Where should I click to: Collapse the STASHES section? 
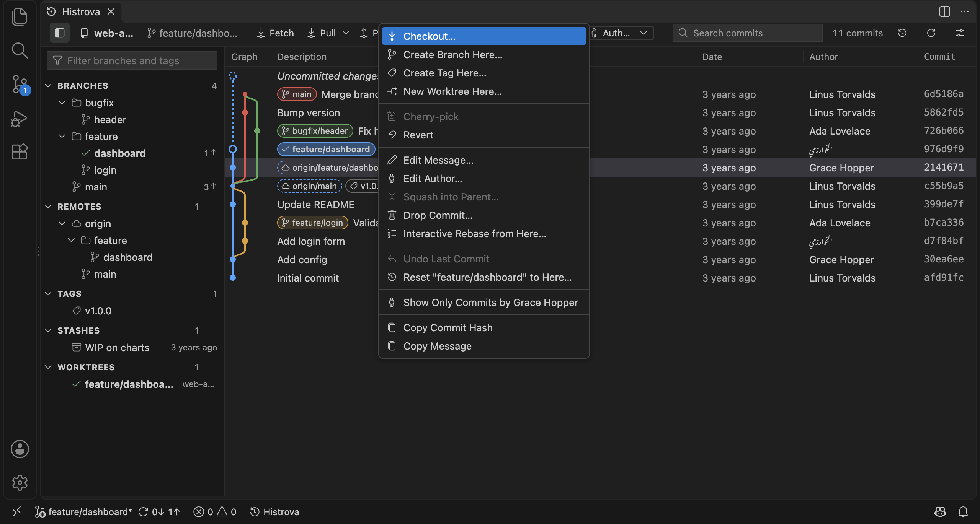(x=48, y=330)
